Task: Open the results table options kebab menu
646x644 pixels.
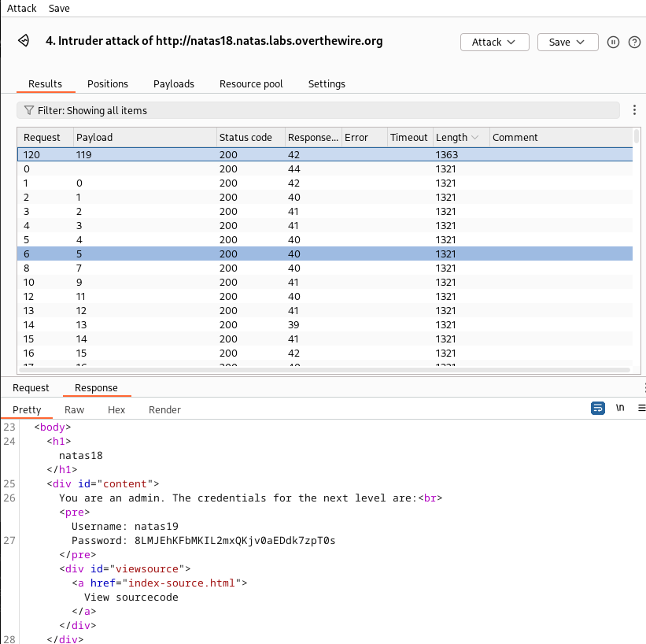Action: [634, 109]
